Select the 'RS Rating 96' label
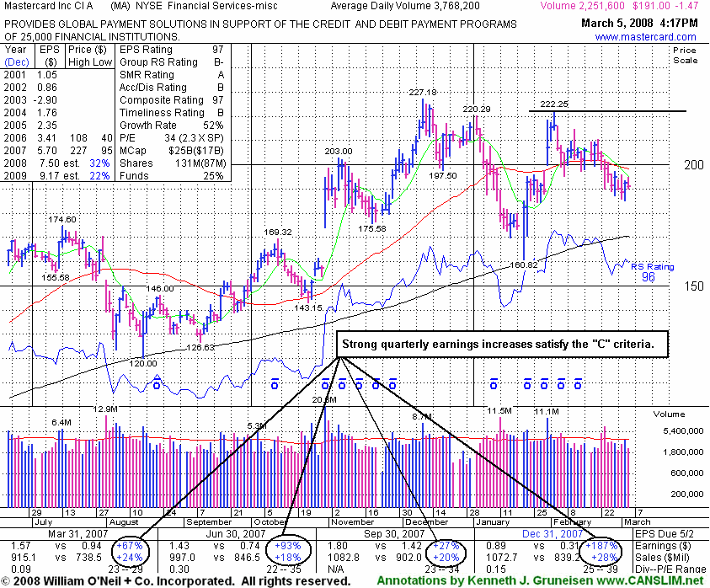Viewport: 710px width, 588px height. tap(652, 272)
